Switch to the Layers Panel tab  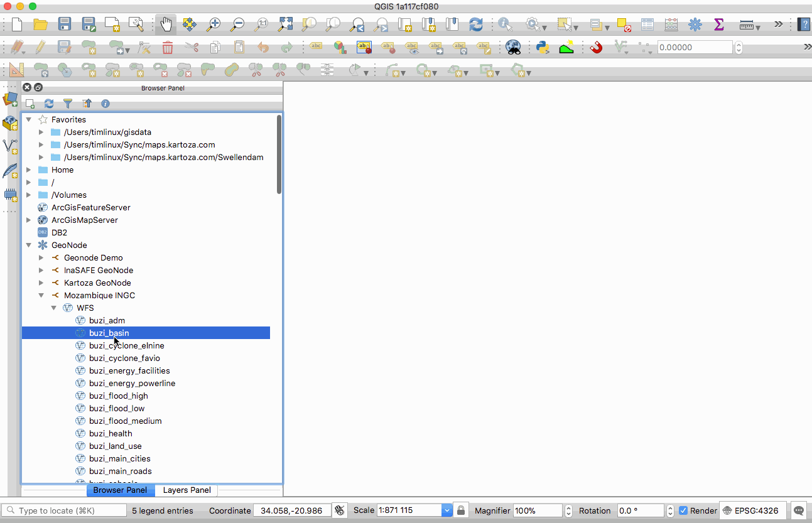pos(187,490)
